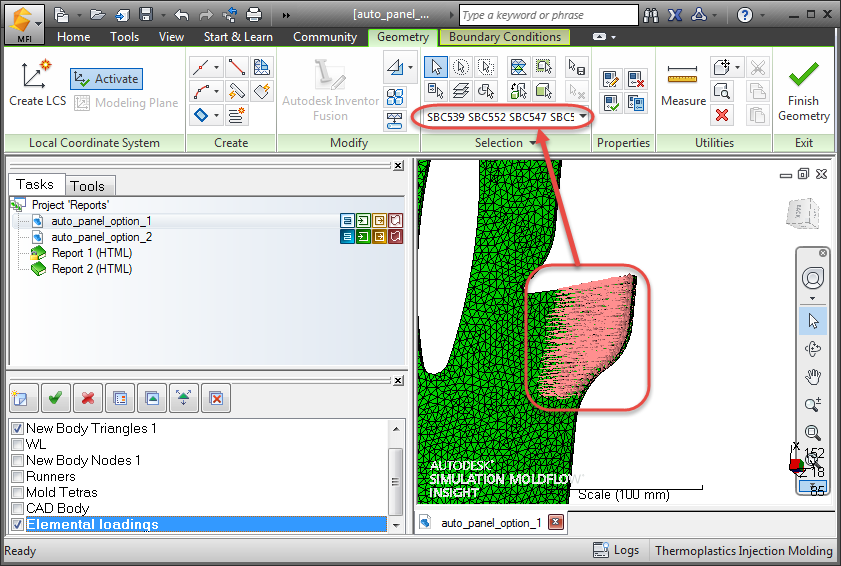Click the Activate LCS button
Screen dimensions: 841x566
point(106,79)
